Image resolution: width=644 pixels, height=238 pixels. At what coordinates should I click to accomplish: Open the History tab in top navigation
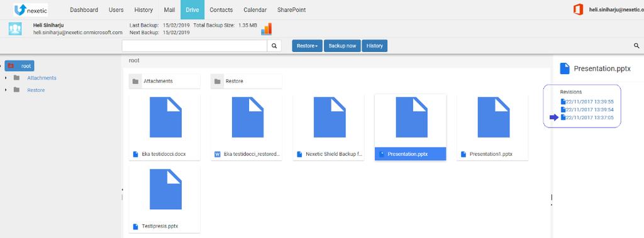click(x=143, y=10)
